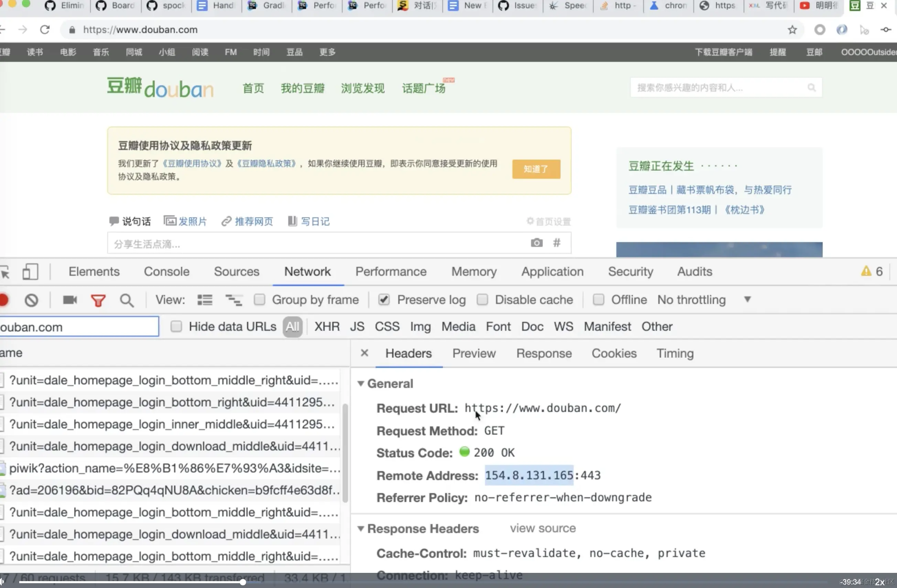This screenshot has height=588, width=897.
Task: Check the Hide data URLs checkbox
Action: point(176,326)
